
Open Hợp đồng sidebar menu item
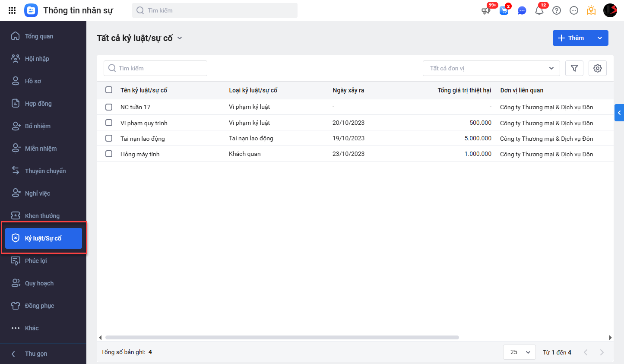pyautogui.click(x=38, y=104)
